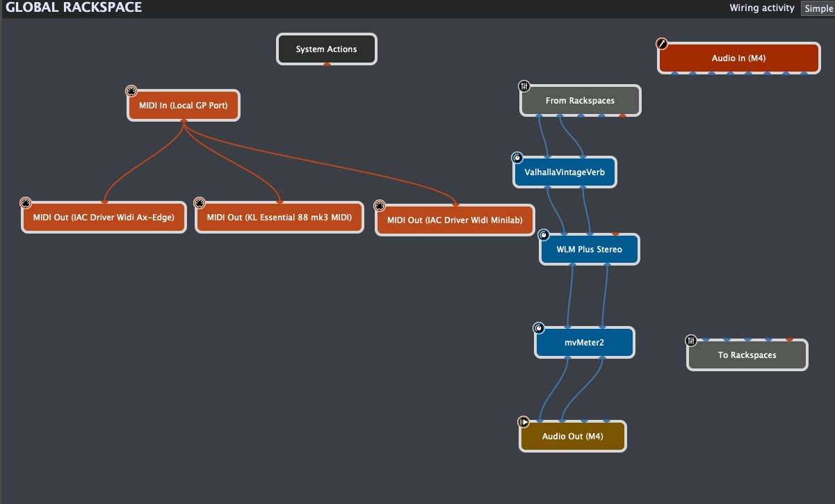Viewport: 835px width, 504px height.
Task: Select MIDI Out (KL Essential 88 mk3 MIDI) block
Action: coord(279,218)
